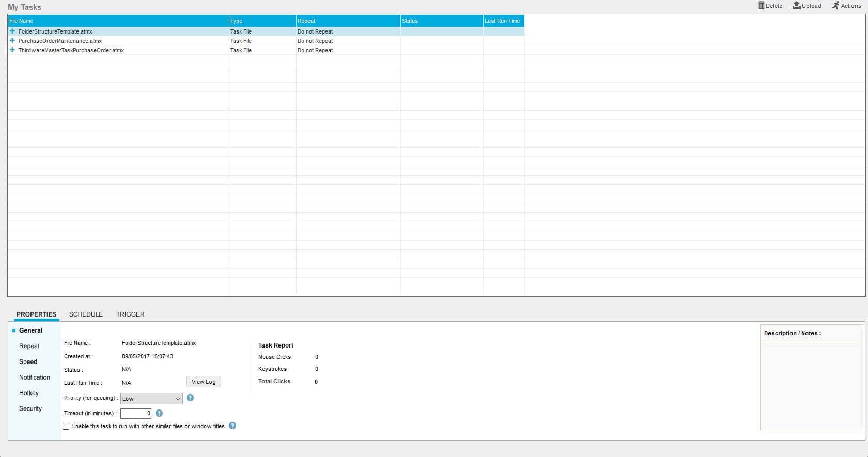Open the Security properties section

(30, 408)
